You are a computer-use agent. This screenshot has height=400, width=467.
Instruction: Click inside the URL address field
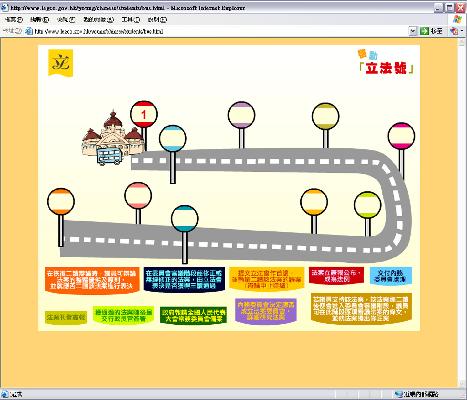coord(220,31)
